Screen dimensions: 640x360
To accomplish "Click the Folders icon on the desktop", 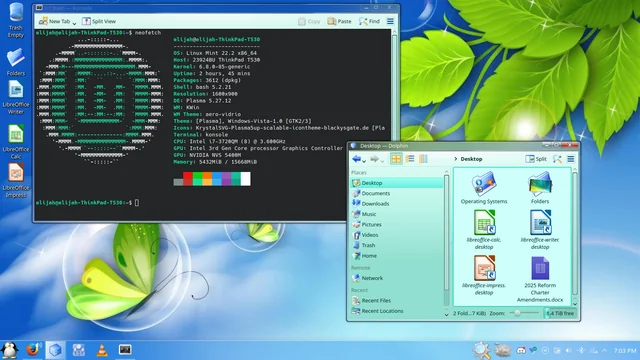I will pos(16,62).
